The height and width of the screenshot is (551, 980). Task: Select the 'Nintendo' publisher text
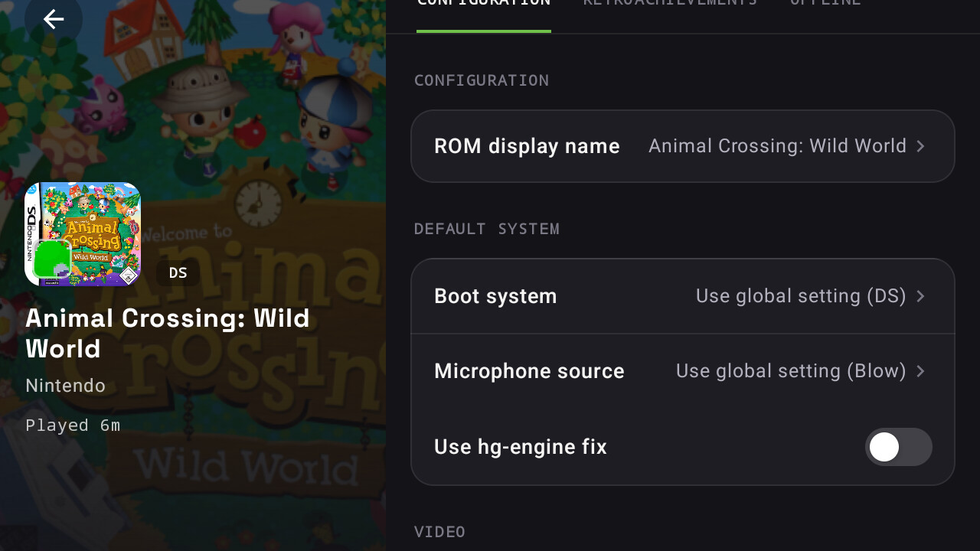[x=66, y=386]
